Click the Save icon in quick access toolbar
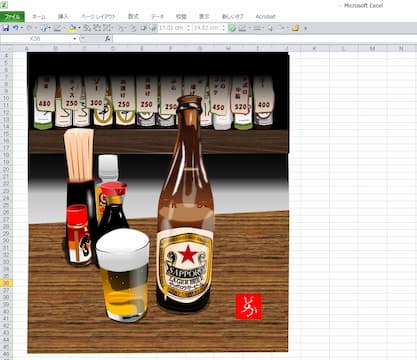 pyautogui.click(x=6, y=28)
